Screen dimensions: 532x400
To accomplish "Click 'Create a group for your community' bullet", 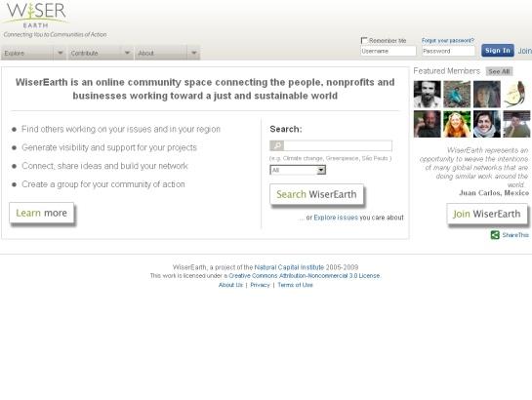I will click(103, 184).
